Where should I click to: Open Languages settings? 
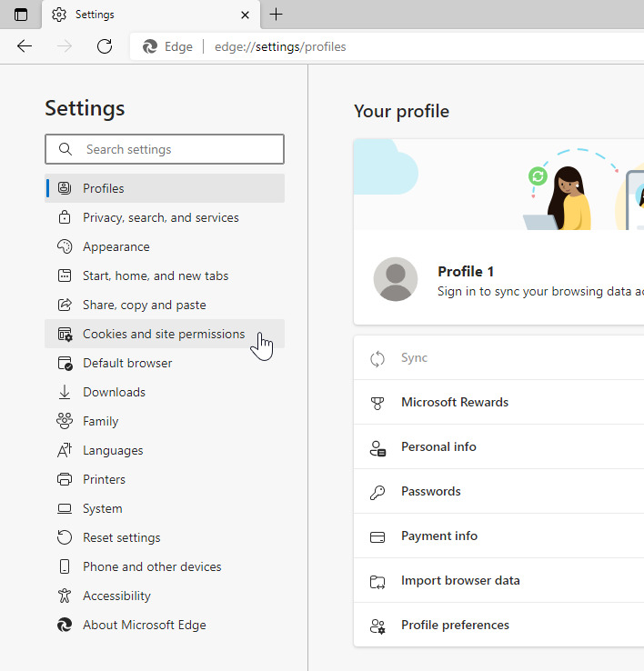click(x=165, y=450)
